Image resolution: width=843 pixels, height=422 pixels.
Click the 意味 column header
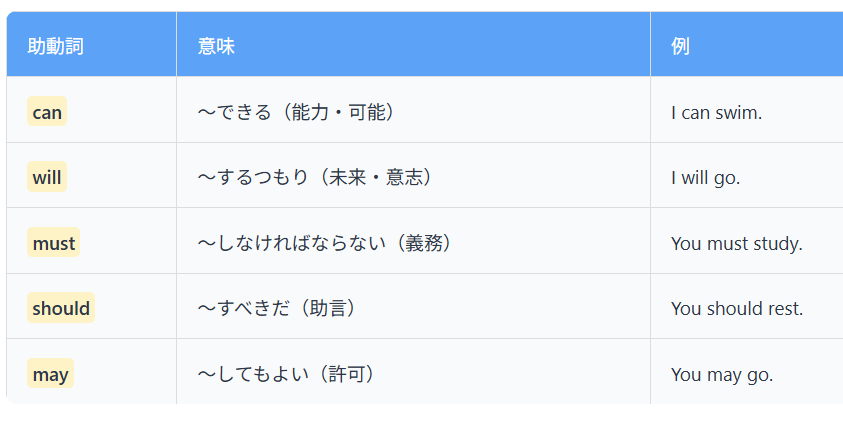[x=216, y=46]
